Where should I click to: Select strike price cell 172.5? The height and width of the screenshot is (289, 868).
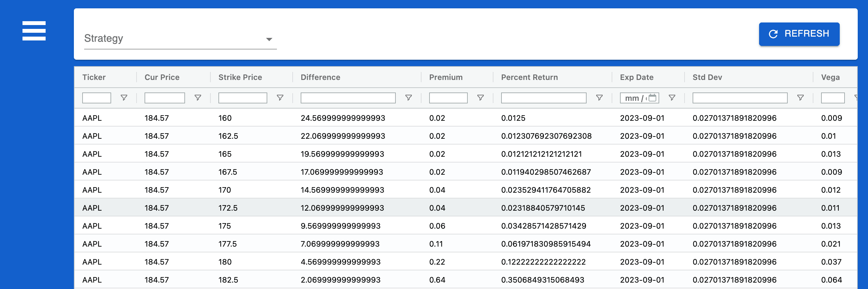(x=228, y=208)
